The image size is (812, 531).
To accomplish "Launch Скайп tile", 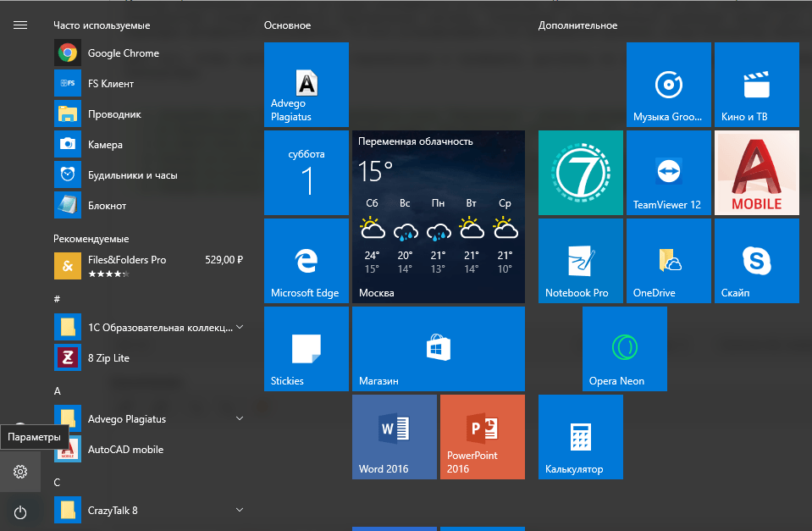I will (757, 261).
